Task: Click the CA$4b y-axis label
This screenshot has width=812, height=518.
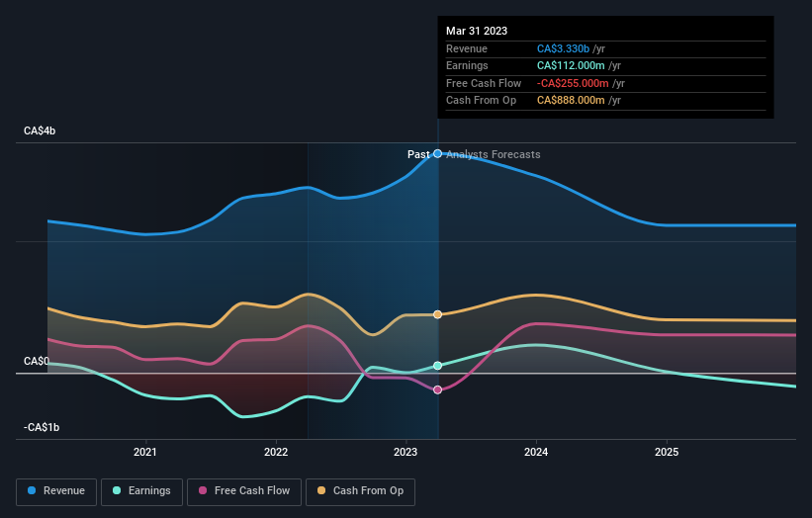Action: [40, 130]
